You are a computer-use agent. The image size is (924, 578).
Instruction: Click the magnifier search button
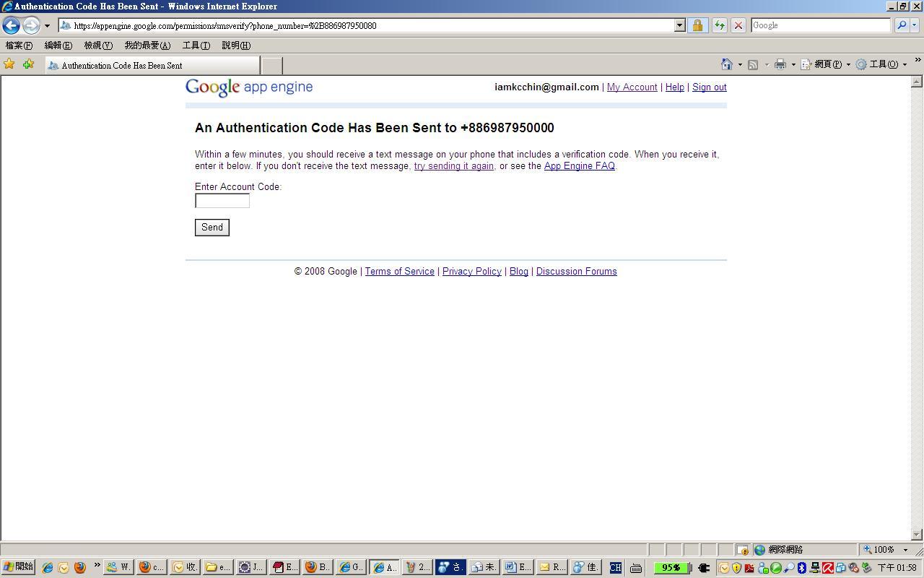click(x=901, y=25)
